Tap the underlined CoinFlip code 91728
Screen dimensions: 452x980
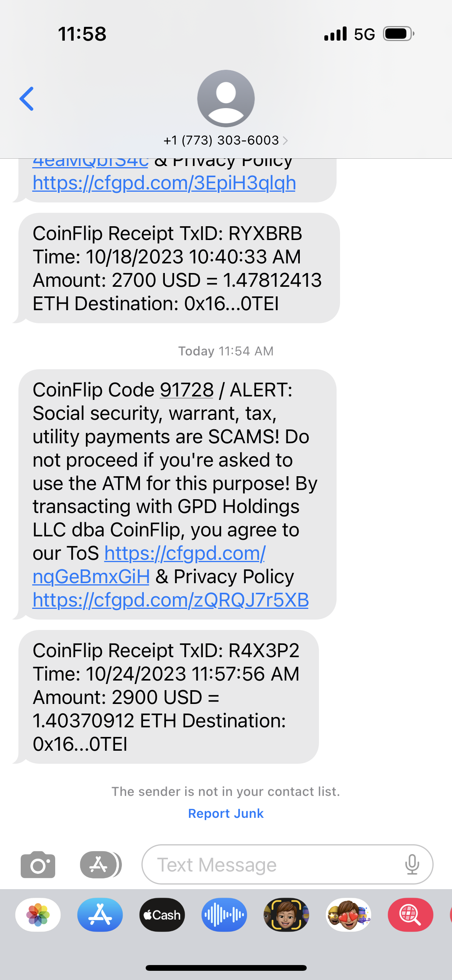pyautogui.click(x=186, y=390)
